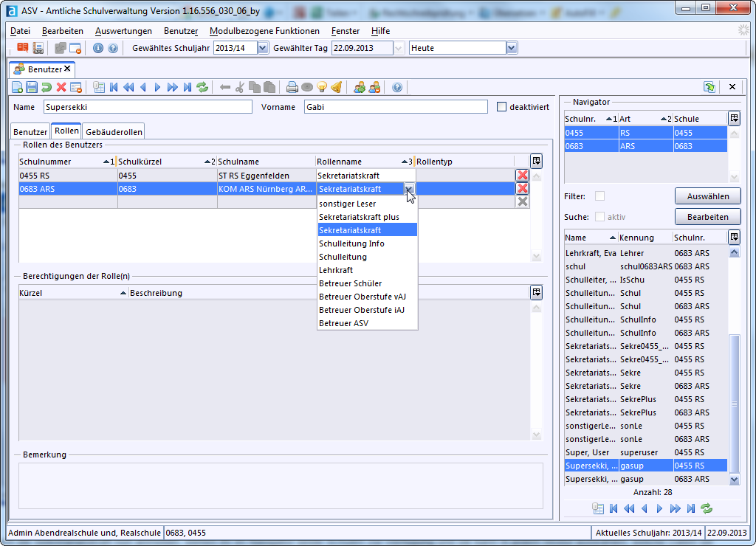Screen dimensions: 756x546
Task: Click the printer icon
Action: [x=292, y=87]
